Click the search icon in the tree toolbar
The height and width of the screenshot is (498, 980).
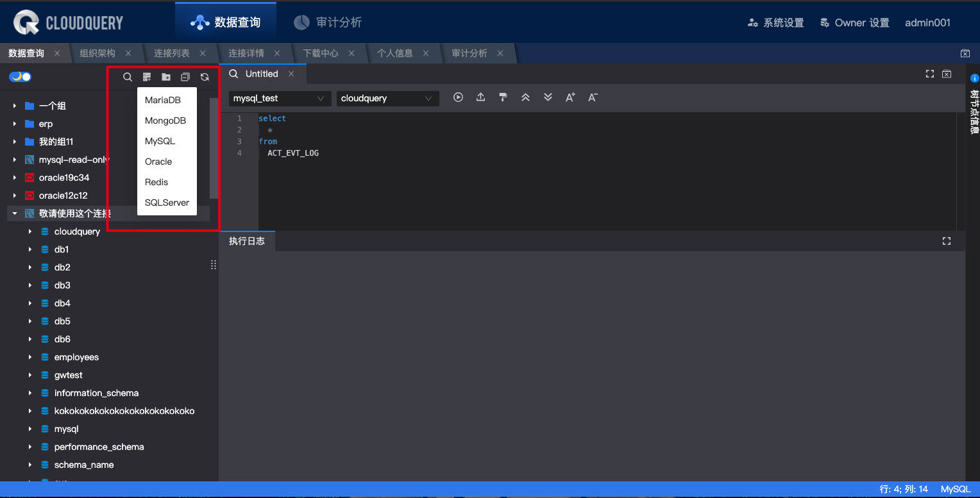(x=128, y=77)
